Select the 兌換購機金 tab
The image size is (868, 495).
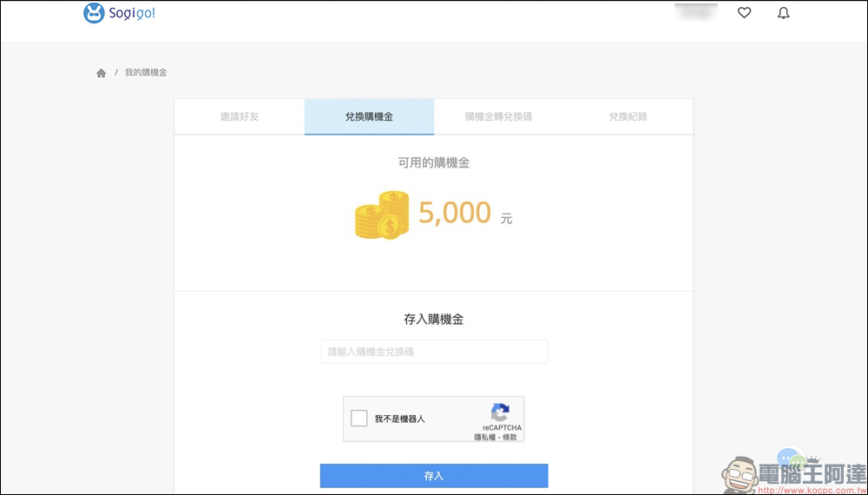pos(369,117)
